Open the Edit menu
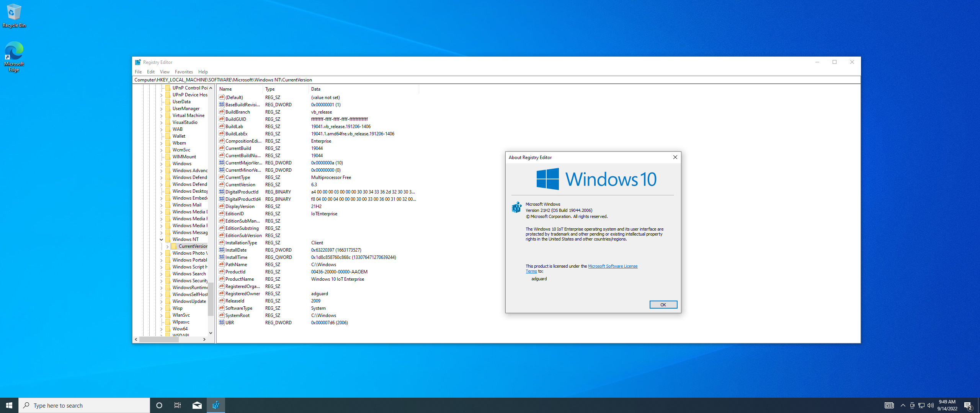Viewport: 980px width, 413px height. pos(151,72)
